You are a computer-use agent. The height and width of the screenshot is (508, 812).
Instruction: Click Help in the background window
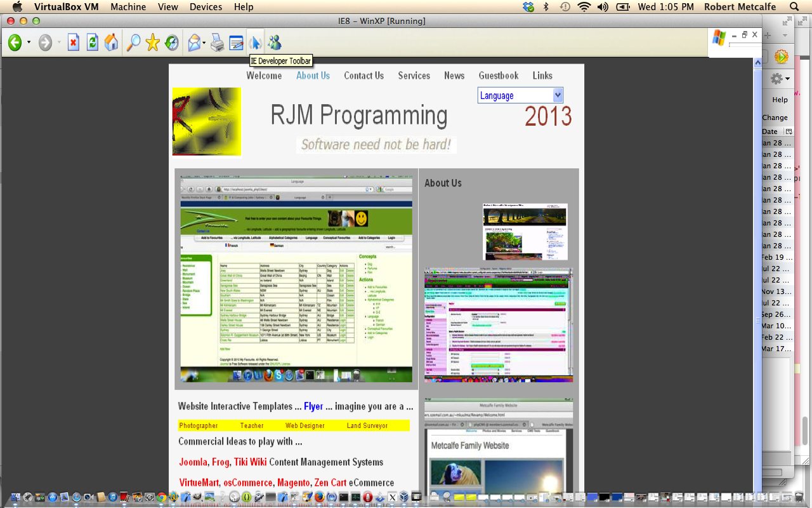780,100
